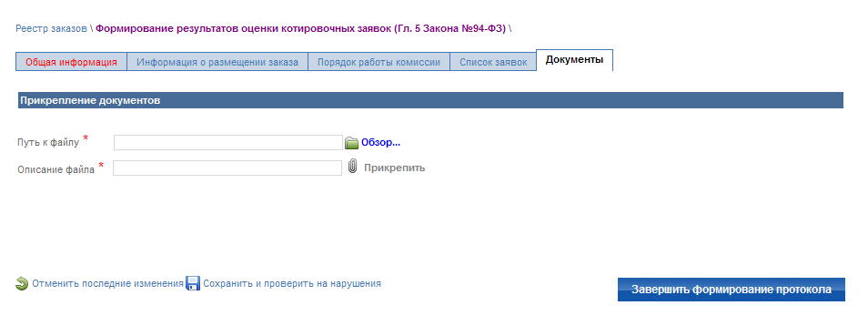
Task: Click Отменить последние изменения link
Action: [107, 283]
